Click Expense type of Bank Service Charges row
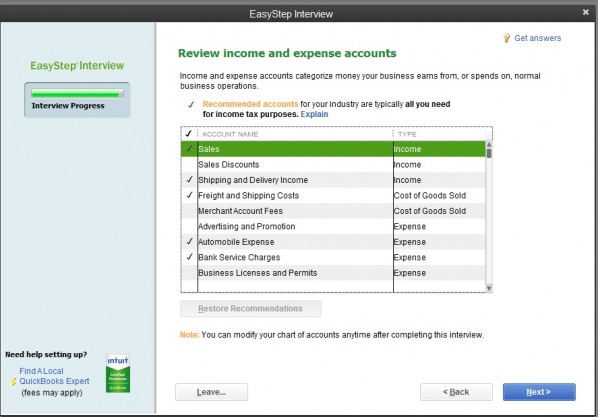Viewport: 600px width, 417px height. [410, 257]
